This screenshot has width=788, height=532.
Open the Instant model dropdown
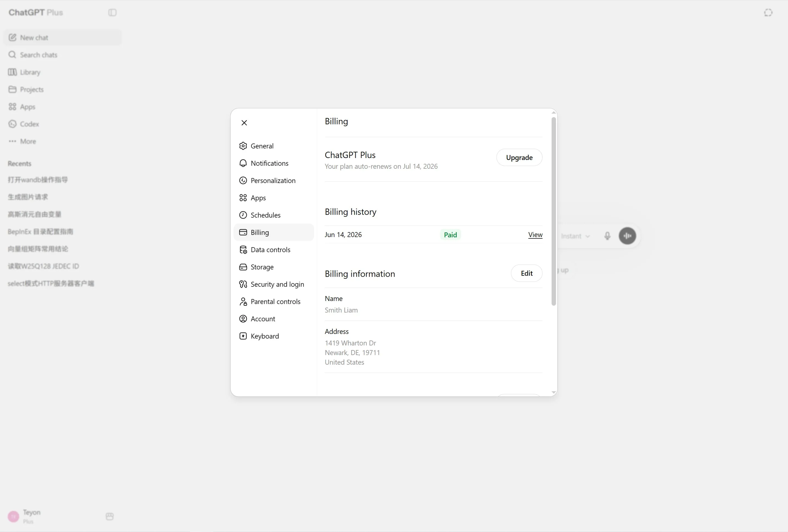575,236
